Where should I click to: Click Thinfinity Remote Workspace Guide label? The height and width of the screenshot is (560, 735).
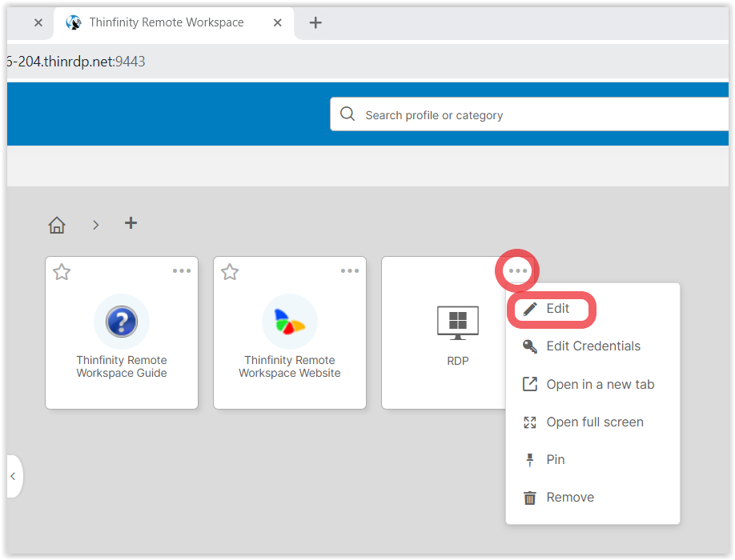pyautogui.click(x=122, y=366)
